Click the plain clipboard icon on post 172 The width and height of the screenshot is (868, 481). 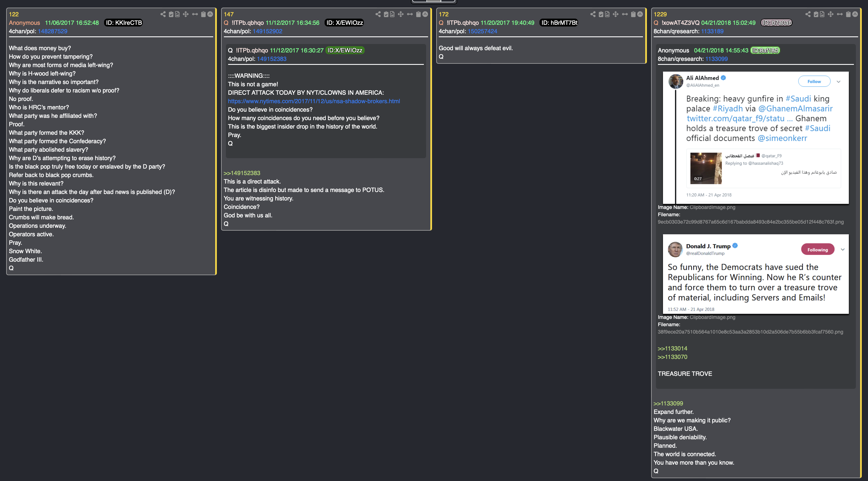coord(633,14)
